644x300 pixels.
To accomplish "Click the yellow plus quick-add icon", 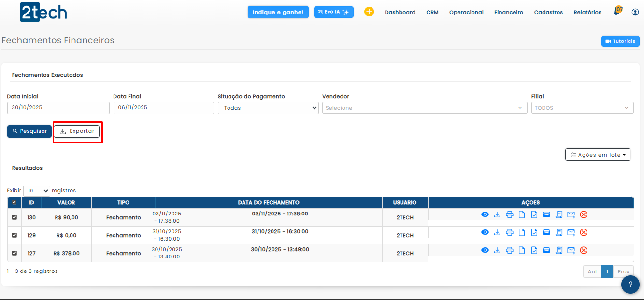I will tap(369, 12).
